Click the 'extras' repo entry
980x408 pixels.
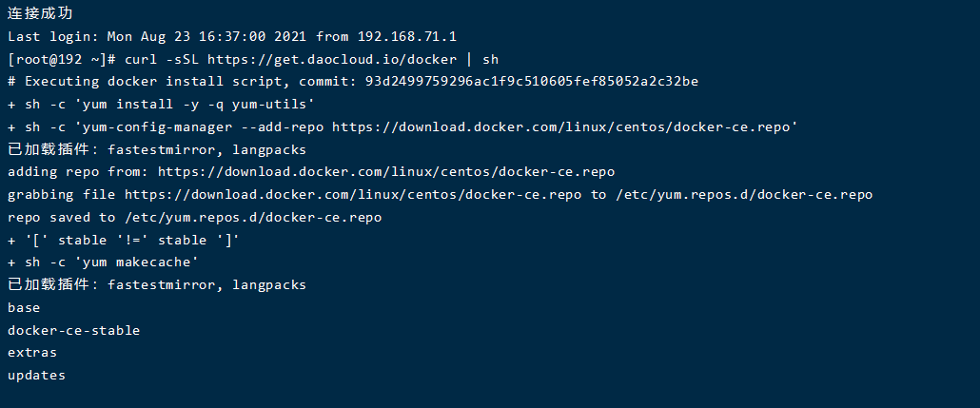tap(32, 353)
